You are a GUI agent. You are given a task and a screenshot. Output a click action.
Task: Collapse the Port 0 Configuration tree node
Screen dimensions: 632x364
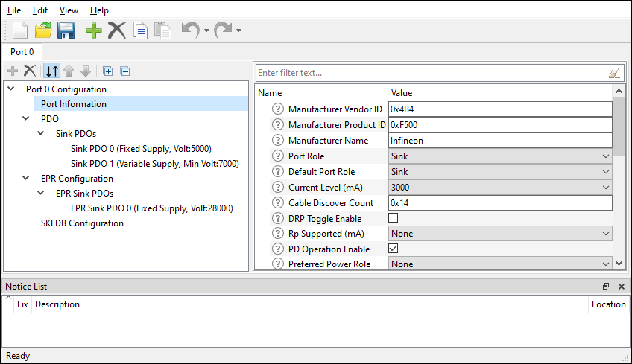[11, 89]
